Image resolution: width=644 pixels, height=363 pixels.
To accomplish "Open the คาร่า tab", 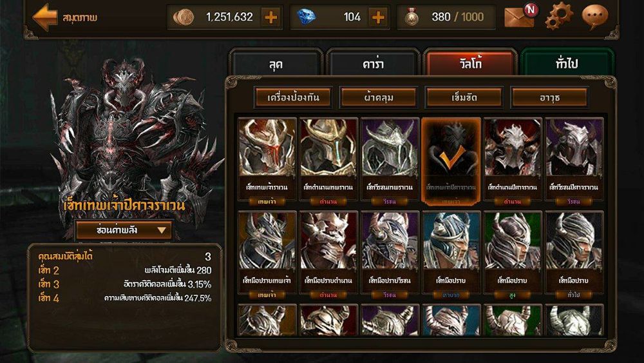I will [x=373, y=63].
